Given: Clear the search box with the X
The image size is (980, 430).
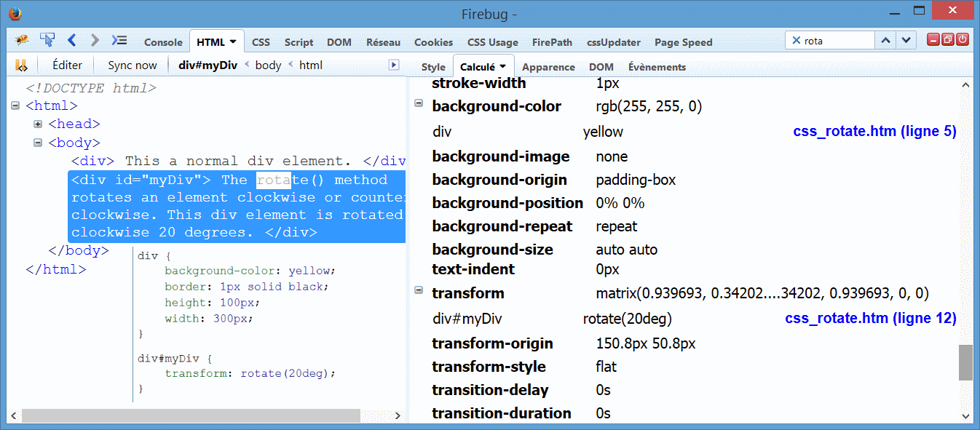Looking at the screenshot, I should 796,41.
